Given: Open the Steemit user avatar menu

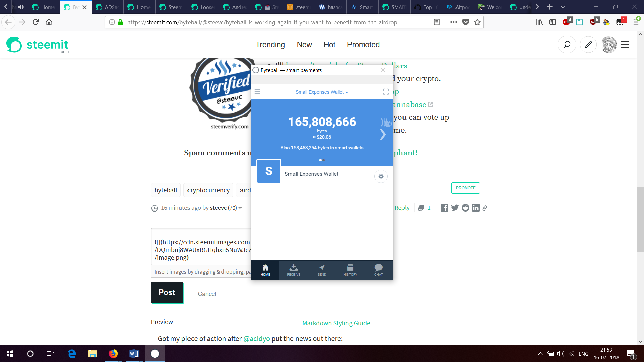Looking at the screenshot, I should 609,45.
